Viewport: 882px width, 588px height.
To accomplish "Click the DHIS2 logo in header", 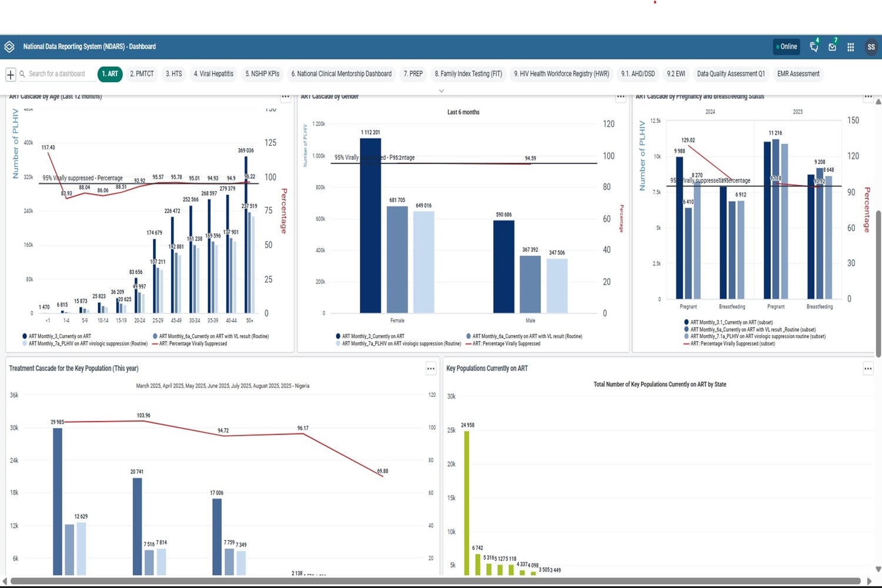I will pyautogui.click(x=9, y=47).
